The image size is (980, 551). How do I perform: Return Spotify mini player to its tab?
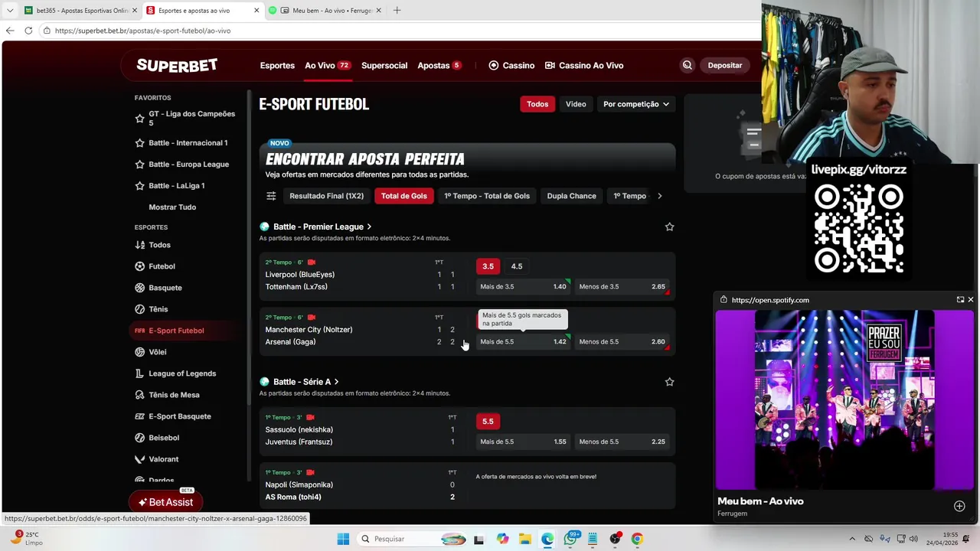pyautogui.click(x=960, y=300)
